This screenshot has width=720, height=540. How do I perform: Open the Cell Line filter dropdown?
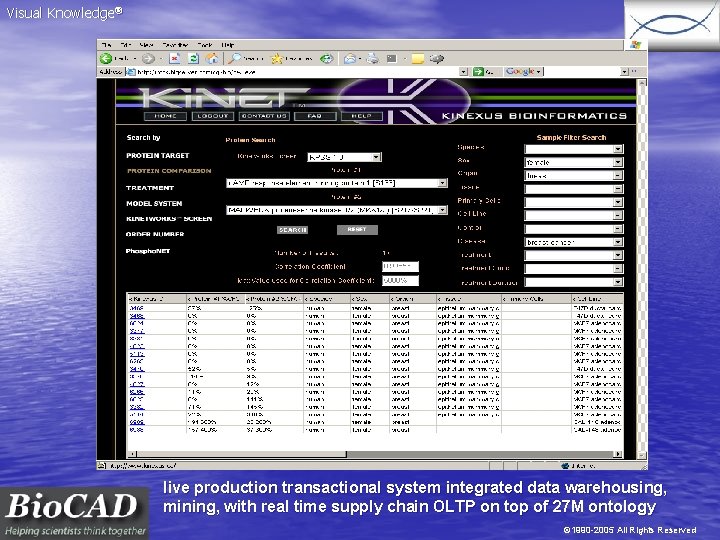click(574, 215)
